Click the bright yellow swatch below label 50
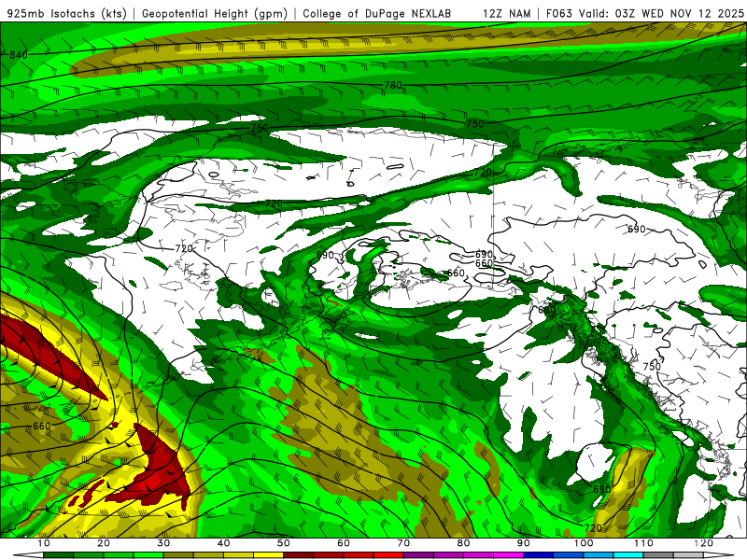747x560 pixels. point(268,555)
